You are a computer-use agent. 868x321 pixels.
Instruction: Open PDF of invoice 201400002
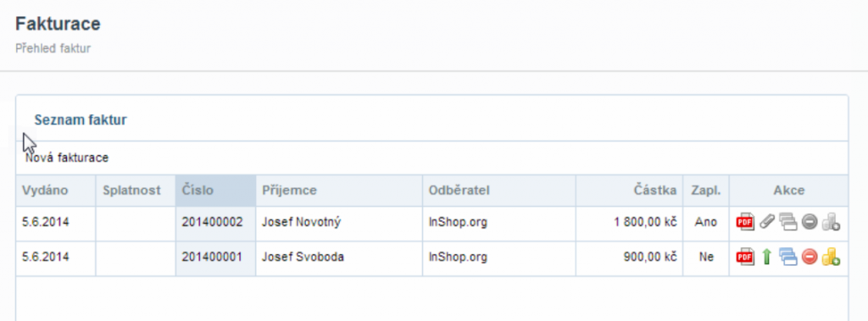[744, 222]
